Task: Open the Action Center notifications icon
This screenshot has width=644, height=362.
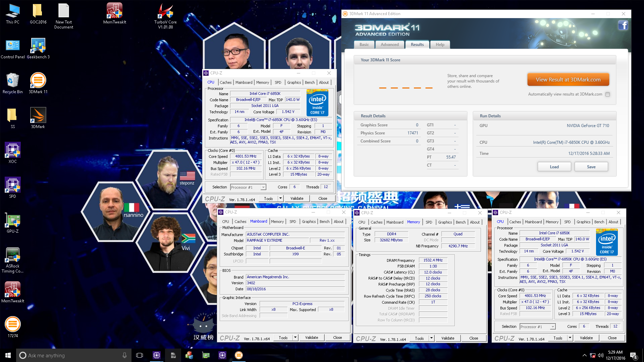Action: [x=634, y=356]
